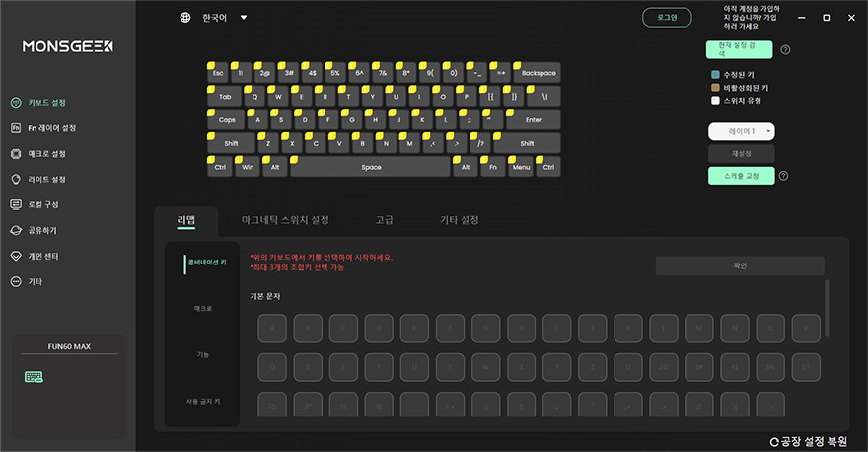Switch to the 기타 설정 tab
This screenshot has width=868, height=452.
pos(460,220)
